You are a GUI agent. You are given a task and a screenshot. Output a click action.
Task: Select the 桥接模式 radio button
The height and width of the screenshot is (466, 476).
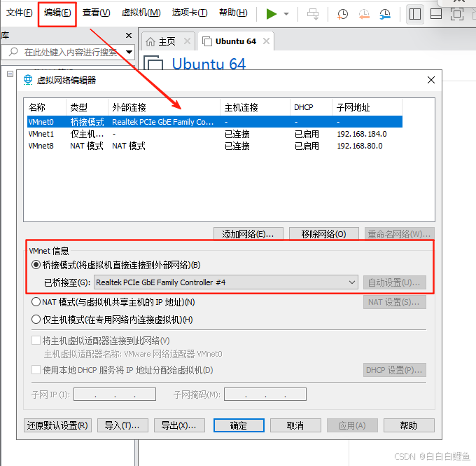[36, 265]
